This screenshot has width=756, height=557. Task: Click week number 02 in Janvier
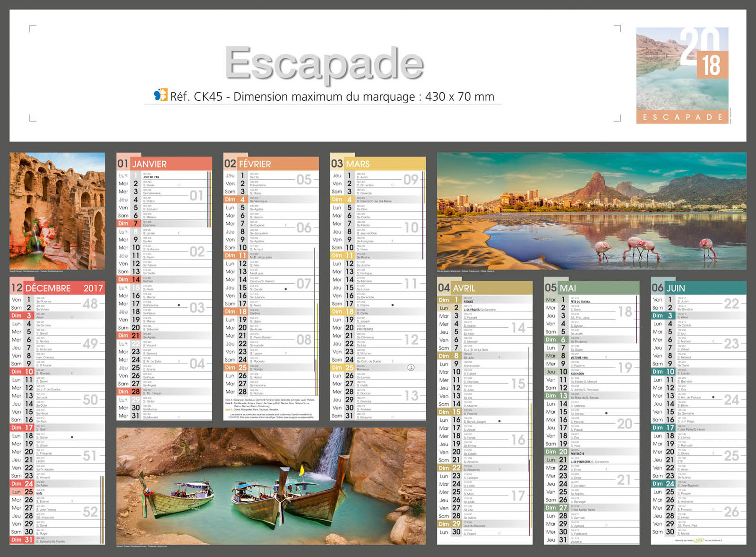(197, 252)
